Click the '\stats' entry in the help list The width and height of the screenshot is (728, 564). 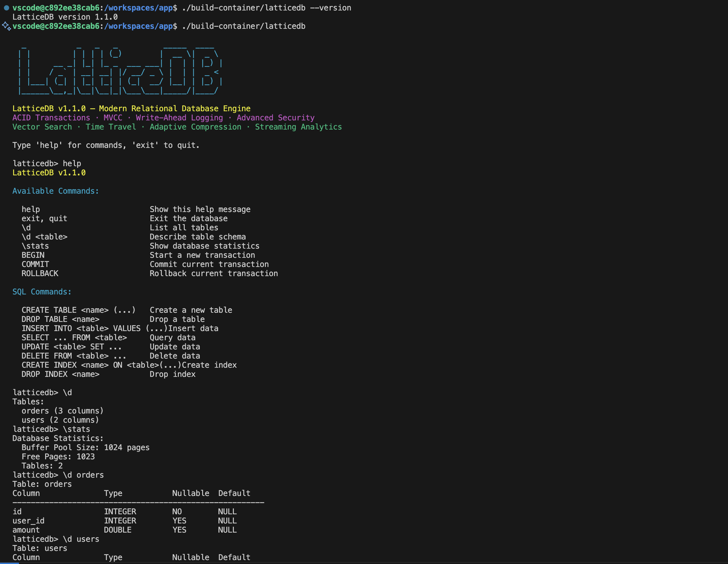click(35, 246)
